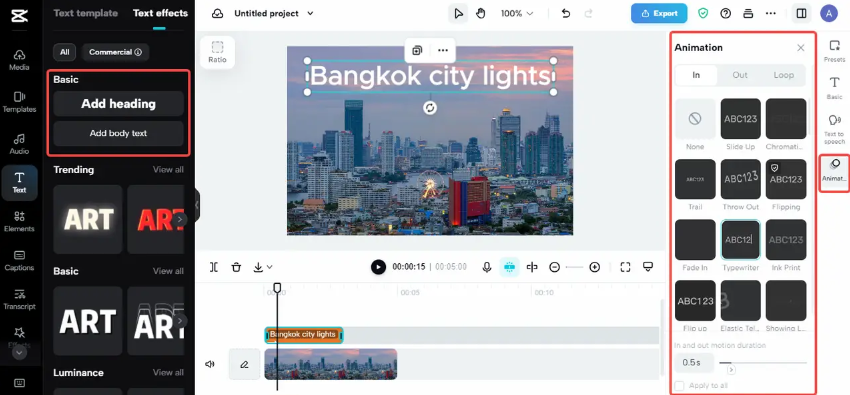Open the Presets panel on right sidebar

pos(834,51)
